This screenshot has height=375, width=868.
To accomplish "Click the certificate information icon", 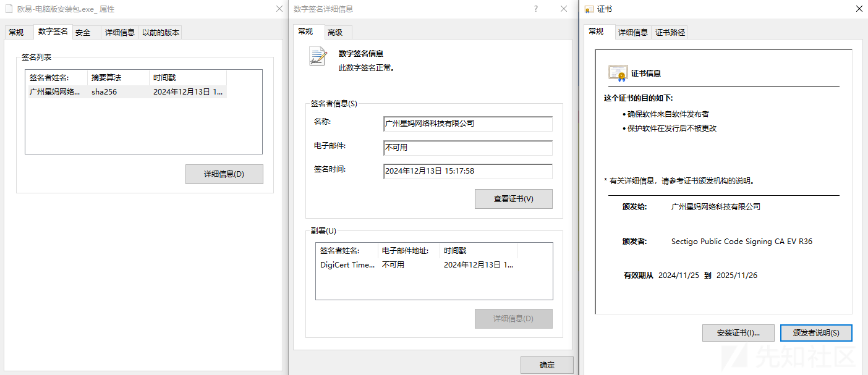I will pos(618,73).
